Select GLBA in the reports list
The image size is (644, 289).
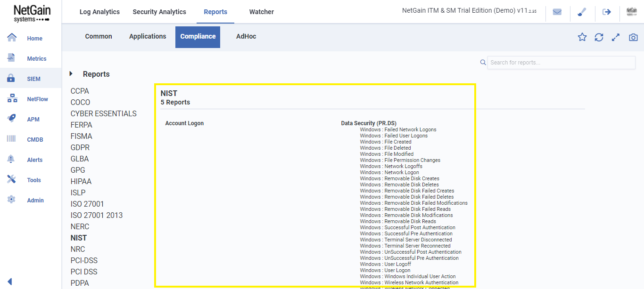point(80,159)
